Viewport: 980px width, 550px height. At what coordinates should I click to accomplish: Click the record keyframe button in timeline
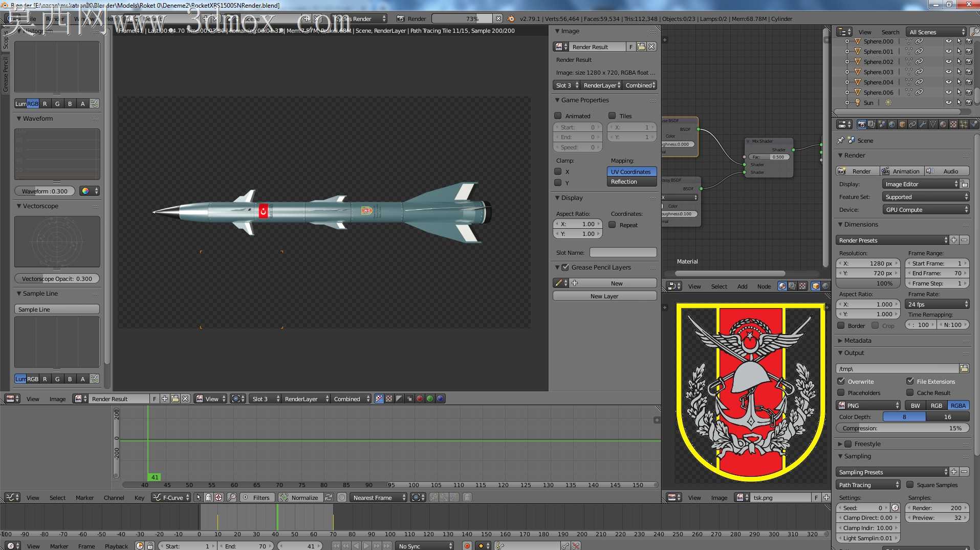pyautogui.click(x=467, y=546)
